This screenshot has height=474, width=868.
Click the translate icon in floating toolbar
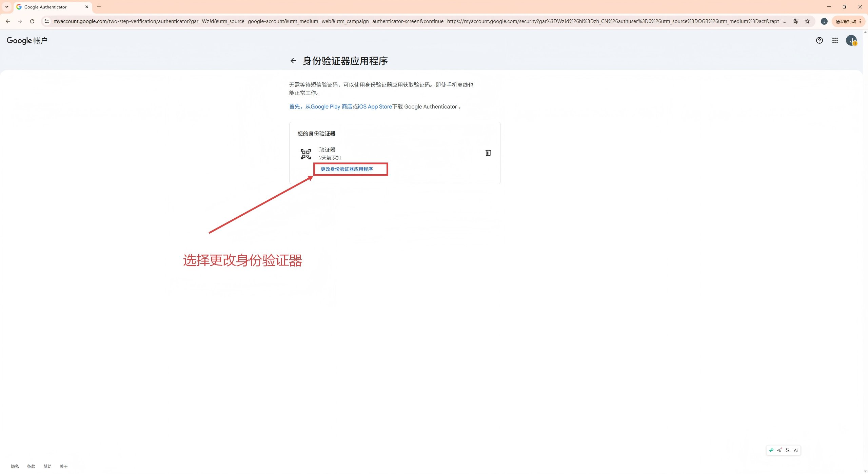tap(788, 450)
